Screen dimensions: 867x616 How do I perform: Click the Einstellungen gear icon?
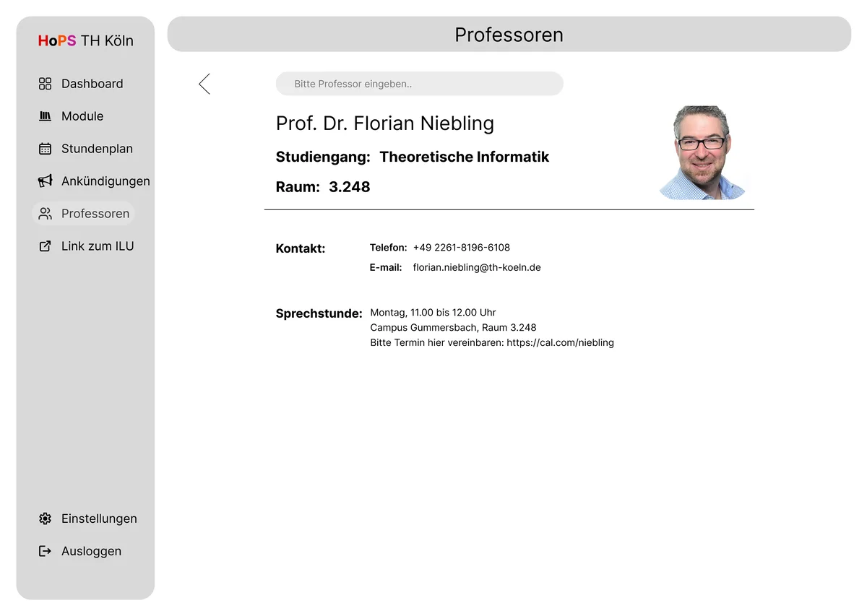(x=45, y=519)
